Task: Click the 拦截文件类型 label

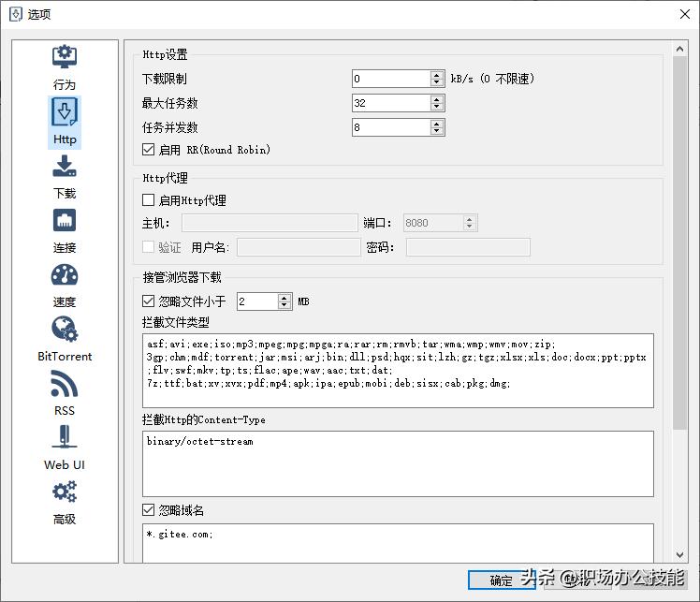Action: tap(175, 322)
